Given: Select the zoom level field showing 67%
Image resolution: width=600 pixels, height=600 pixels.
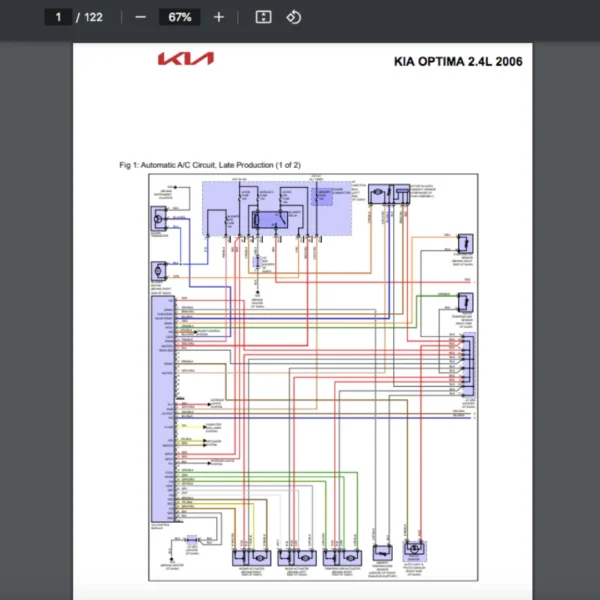Looking at the screenshot, I should [179, 17].
